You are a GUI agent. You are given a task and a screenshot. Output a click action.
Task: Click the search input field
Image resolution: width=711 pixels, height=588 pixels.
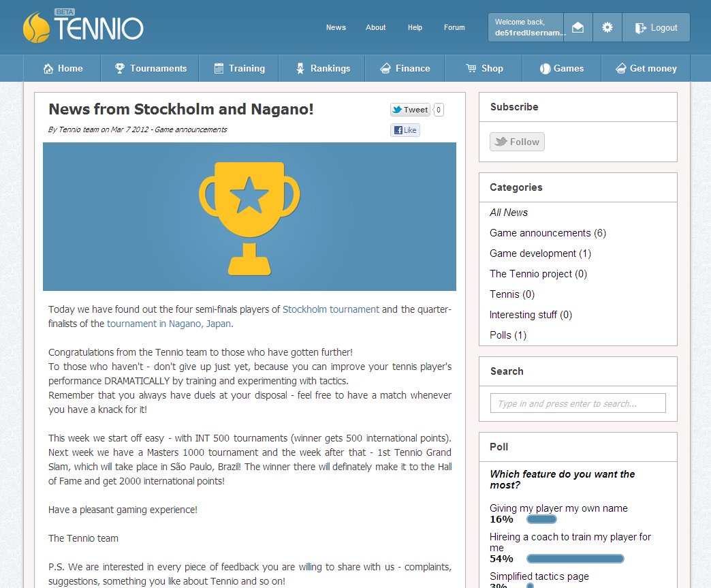(578, 403)
